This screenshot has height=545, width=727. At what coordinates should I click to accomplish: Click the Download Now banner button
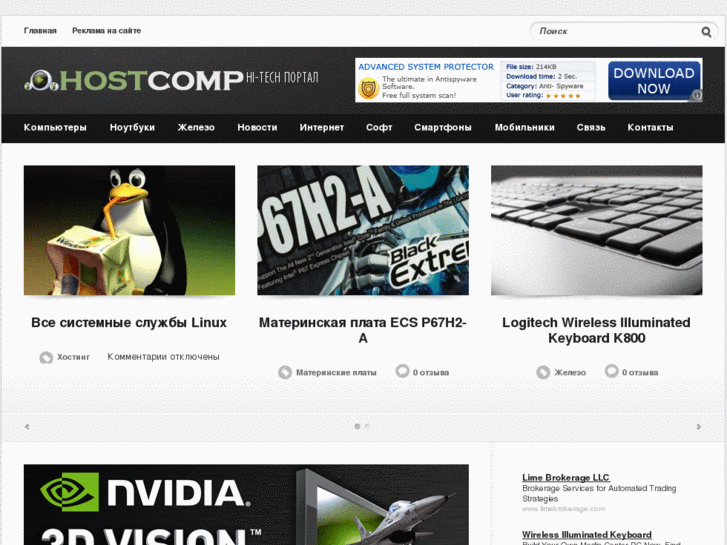tap(654, 81)
